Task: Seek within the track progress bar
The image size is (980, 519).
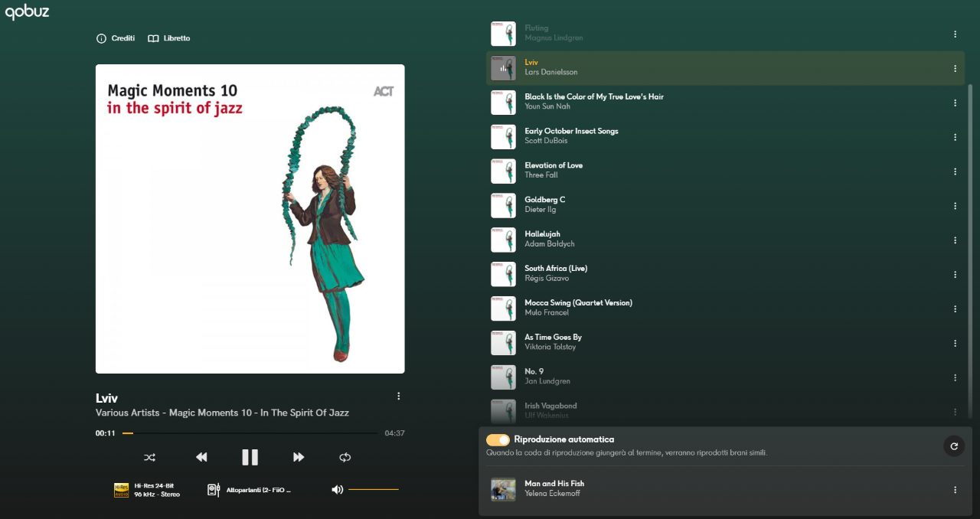Action: pos(250,433)
